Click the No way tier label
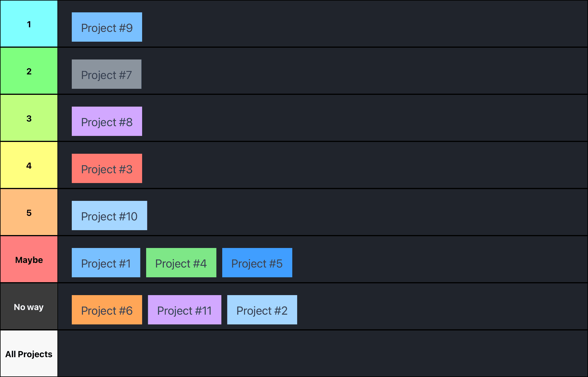This screenshot has height=377, width=588. coord(29,306)
